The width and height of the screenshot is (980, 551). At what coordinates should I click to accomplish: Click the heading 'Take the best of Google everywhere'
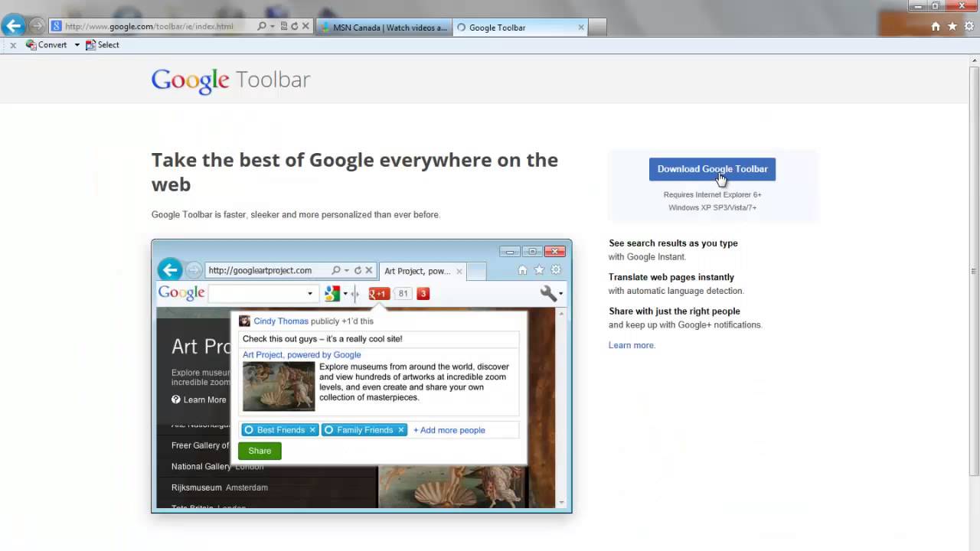(x=354, y=172)
